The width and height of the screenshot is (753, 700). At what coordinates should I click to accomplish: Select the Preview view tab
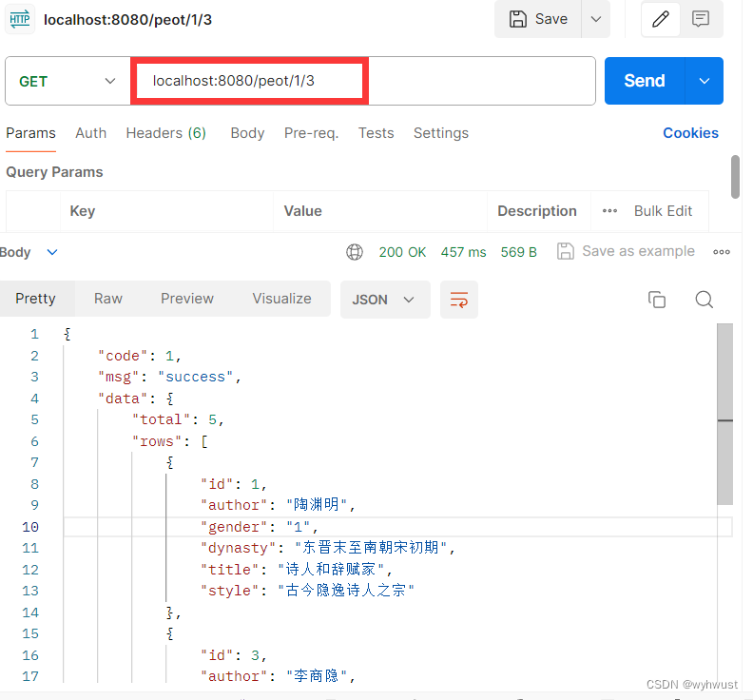pos(186,299)
